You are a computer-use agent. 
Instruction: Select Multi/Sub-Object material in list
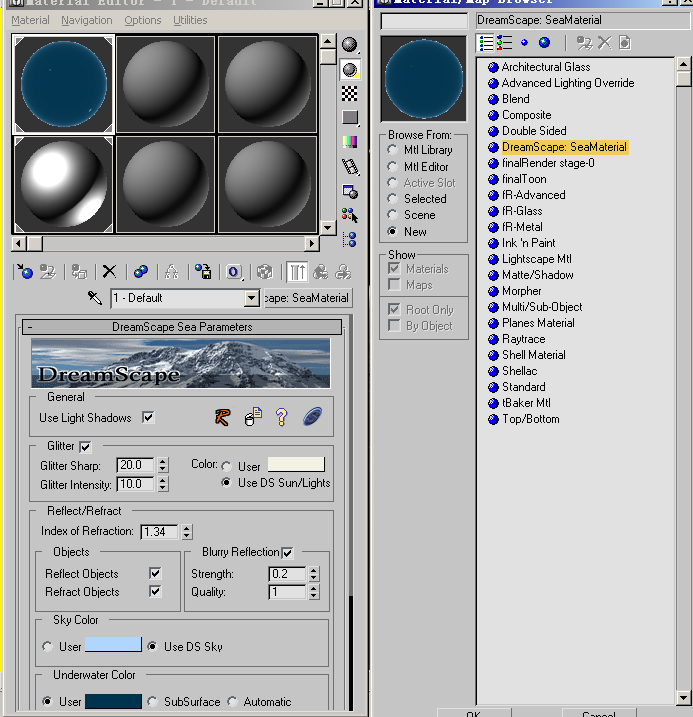point(542,307)
